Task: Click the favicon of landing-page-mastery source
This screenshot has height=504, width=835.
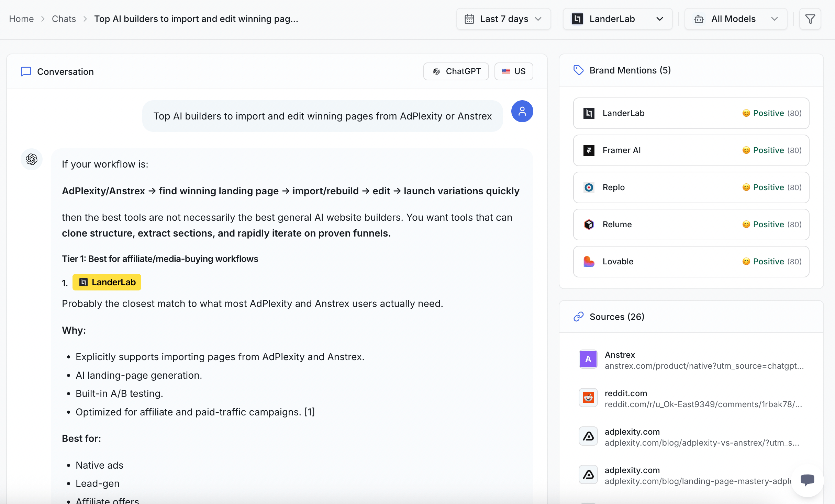Action: (x=588, y=474)
